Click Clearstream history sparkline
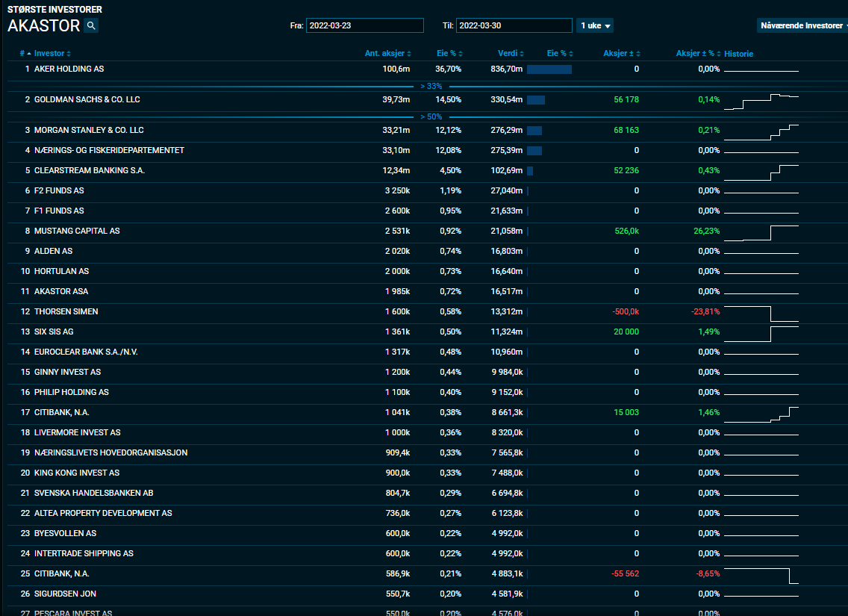This screenshot has height=616, width=848. [761, 172]
